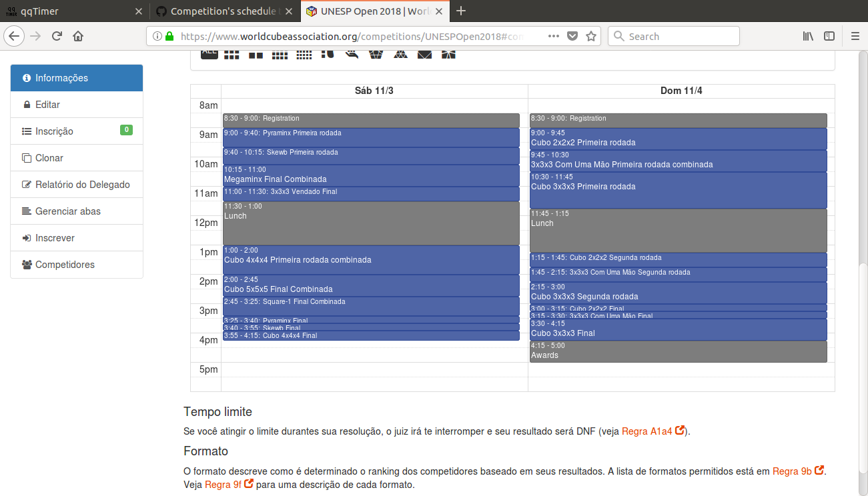Select Pyraminx Primeira rodada event

(x=371, y=137)
